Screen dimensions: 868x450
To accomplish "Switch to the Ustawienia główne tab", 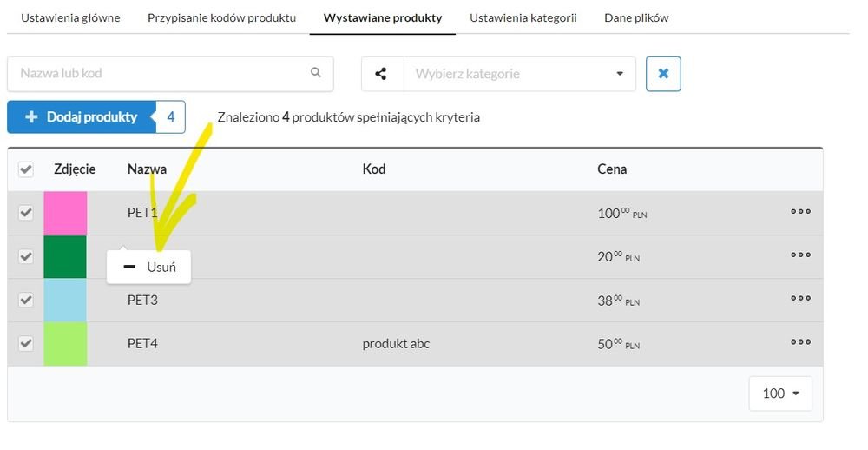I will 70,17.
